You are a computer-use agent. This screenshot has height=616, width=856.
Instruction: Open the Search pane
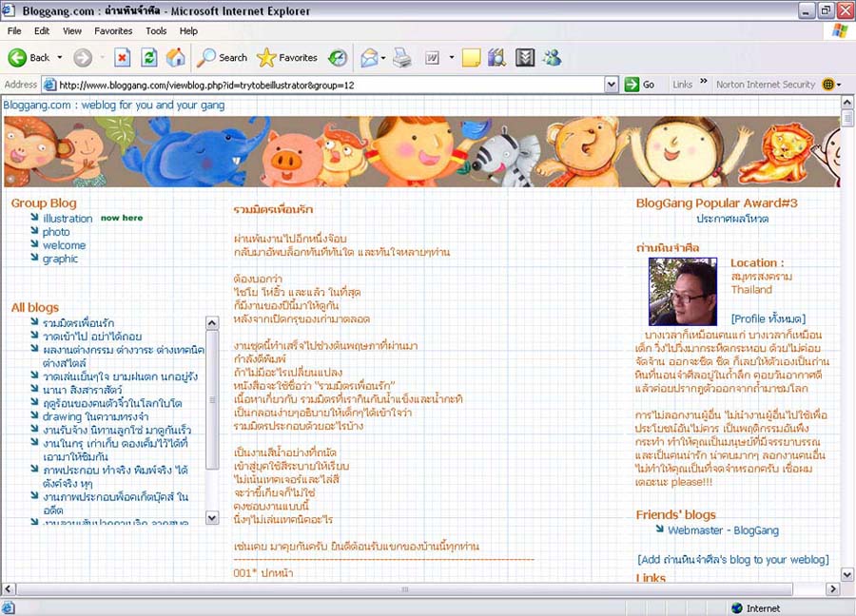click(x=222, y=57)
